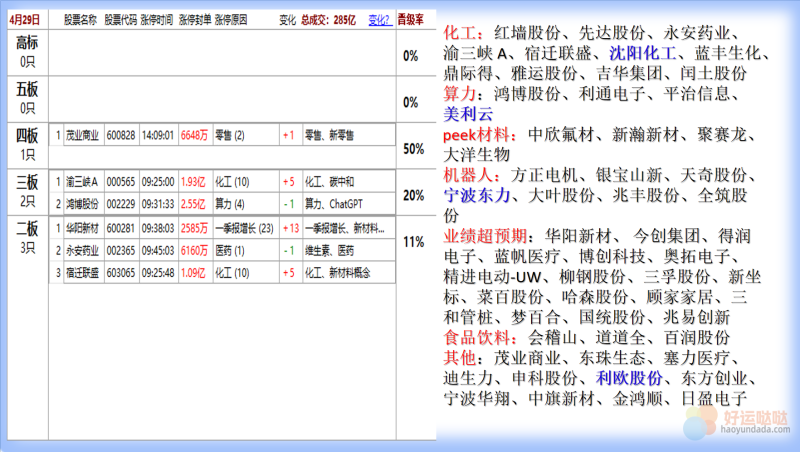This screenshot has height=452, width=800.
Task: Click the 股票名称 column header
Action: (x=80, y=20)
